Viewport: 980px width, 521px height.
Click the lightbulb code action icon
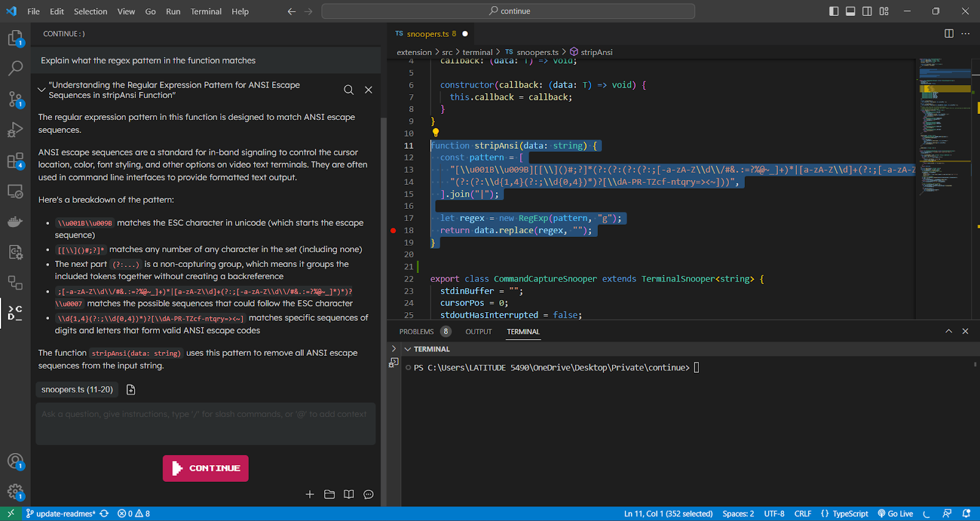pyautogui.click(x=435, y=133)
